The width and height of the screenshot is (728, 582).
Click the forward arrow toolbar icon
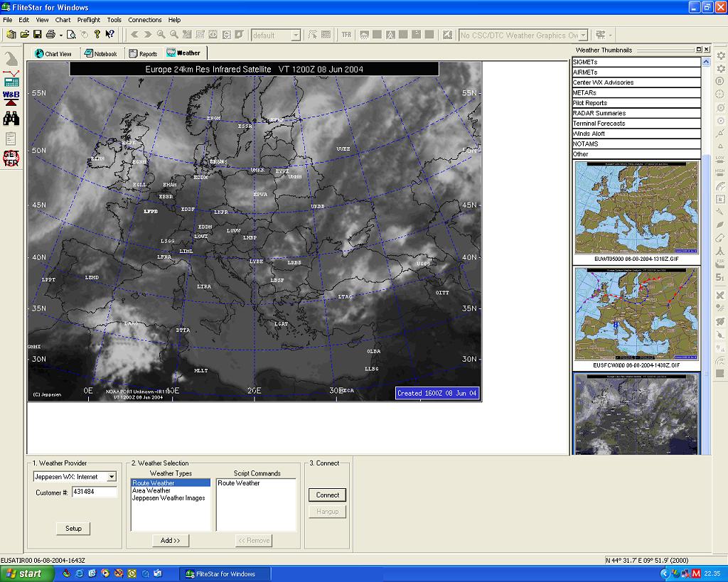148,35
